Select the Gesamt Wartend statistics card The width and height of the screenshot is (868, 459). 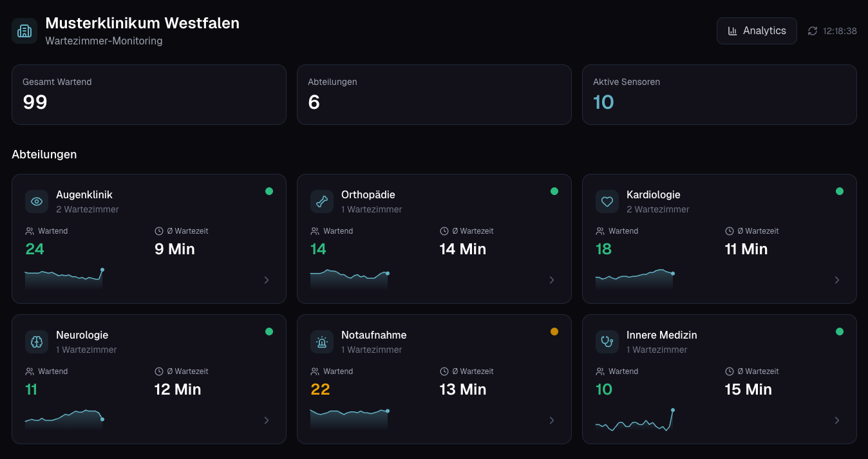point(149,94)
